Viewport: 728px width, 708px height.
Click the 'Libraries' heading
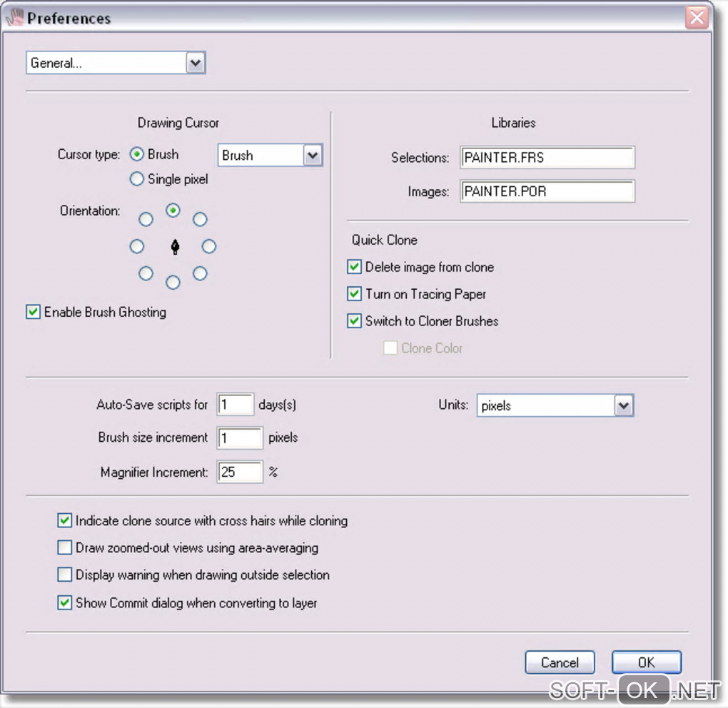point(513,123)
